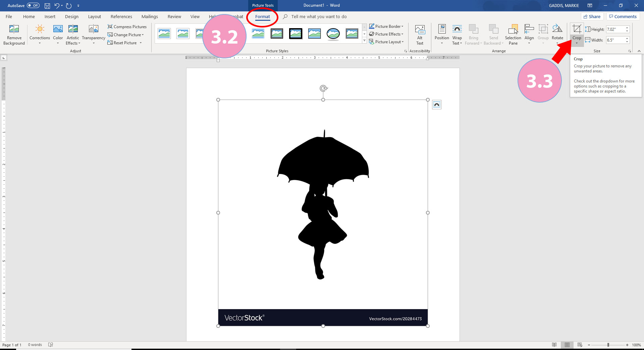Click the 100% zoom level
This screenshot has height=350, width=644.
[x=636, y=345]
